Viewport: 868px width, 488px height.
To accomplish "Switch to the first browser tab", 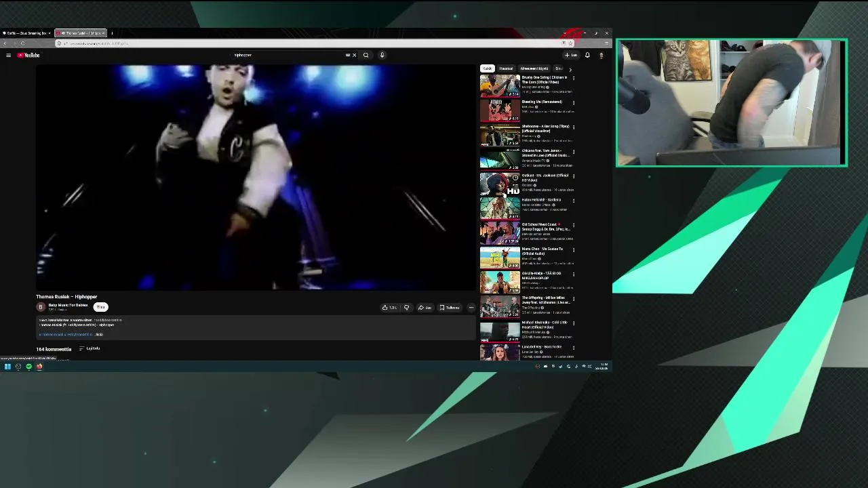I will tap(26, 33).
